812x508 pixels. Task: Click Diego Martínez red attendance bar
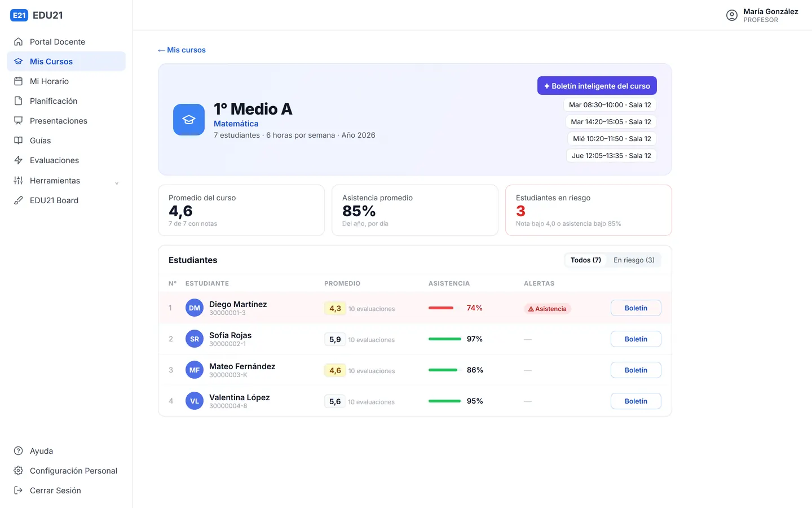(441, 308)
